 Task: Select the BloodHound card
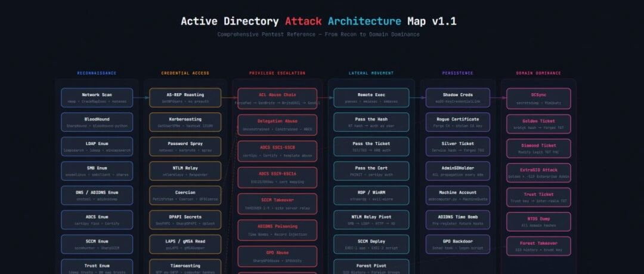point(97,122)
